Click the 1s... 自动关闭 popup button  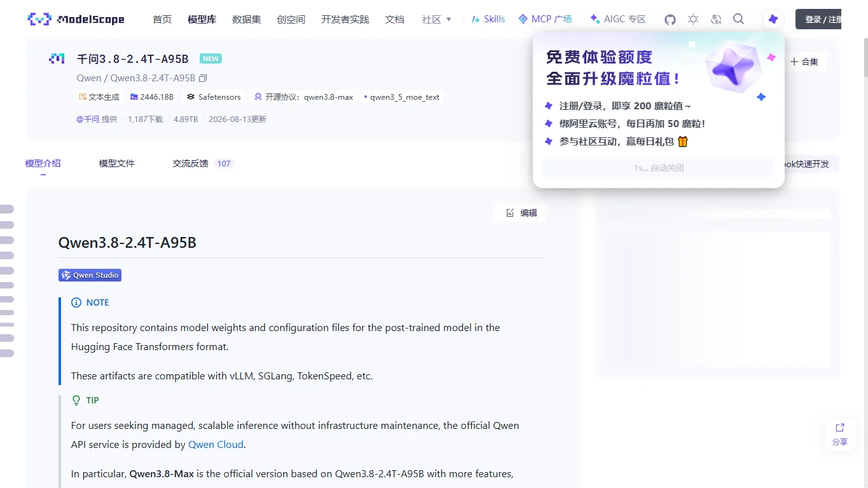[x=659, y=168]
